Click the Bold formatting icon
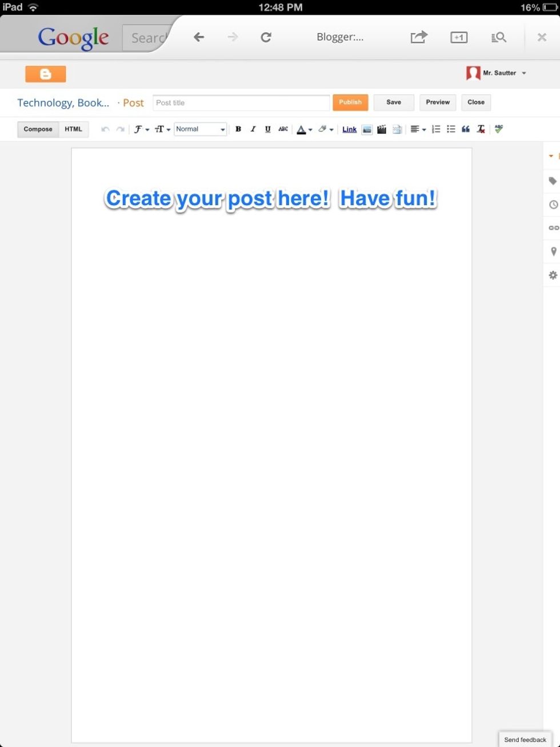Viewport: 560px width, 747px height. pos(238,129)
